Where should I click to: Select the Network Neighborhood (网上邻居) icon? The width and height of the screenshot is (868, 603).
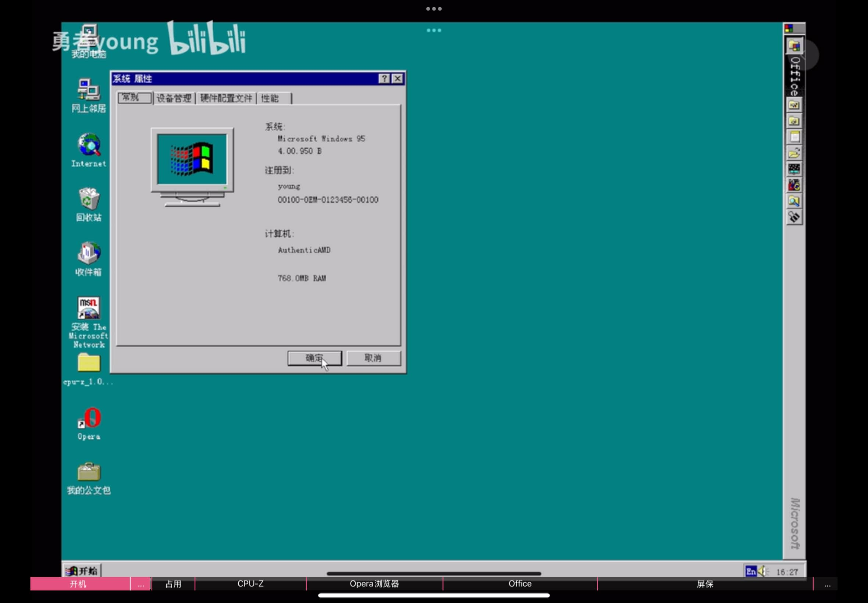89,95
